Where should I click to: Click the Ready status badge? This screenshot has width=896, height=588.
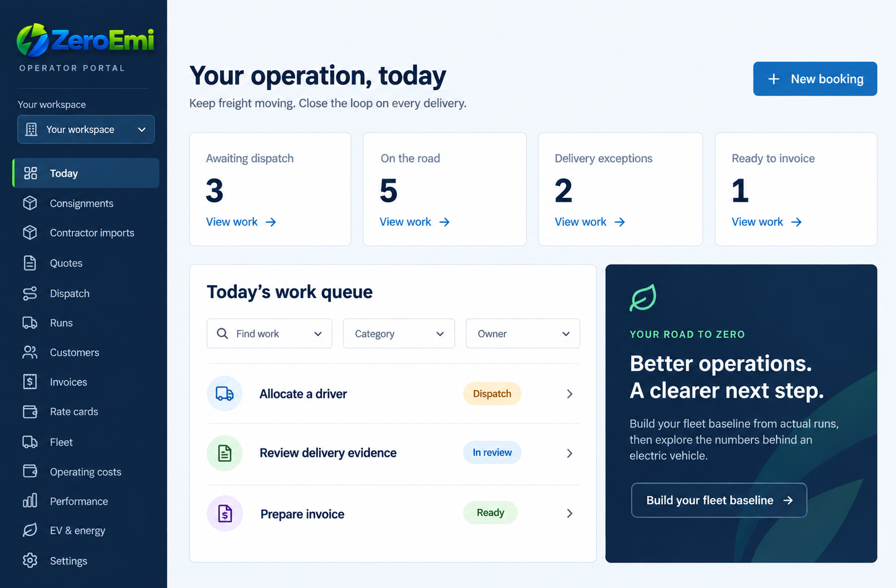491,513
